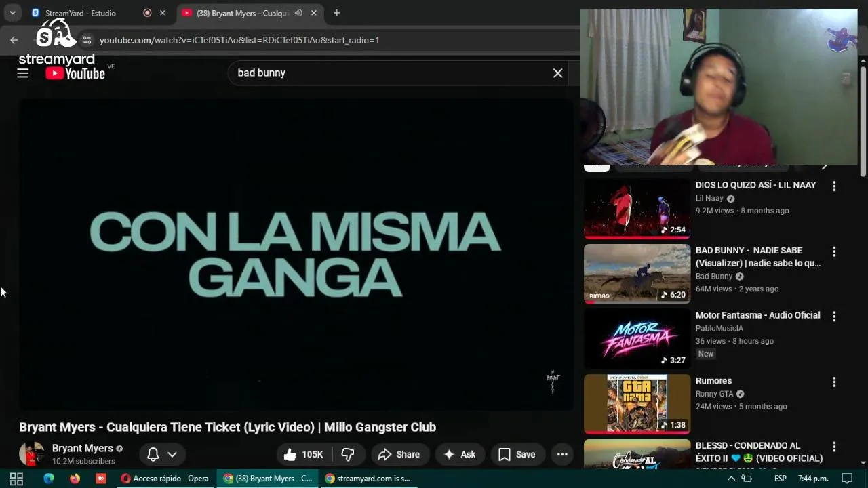Switch to '(38) Bryant Myers' Chrome taskbar window
This screenshot has width=868, height=488.
pyautogui.click(x=269, y=479)
